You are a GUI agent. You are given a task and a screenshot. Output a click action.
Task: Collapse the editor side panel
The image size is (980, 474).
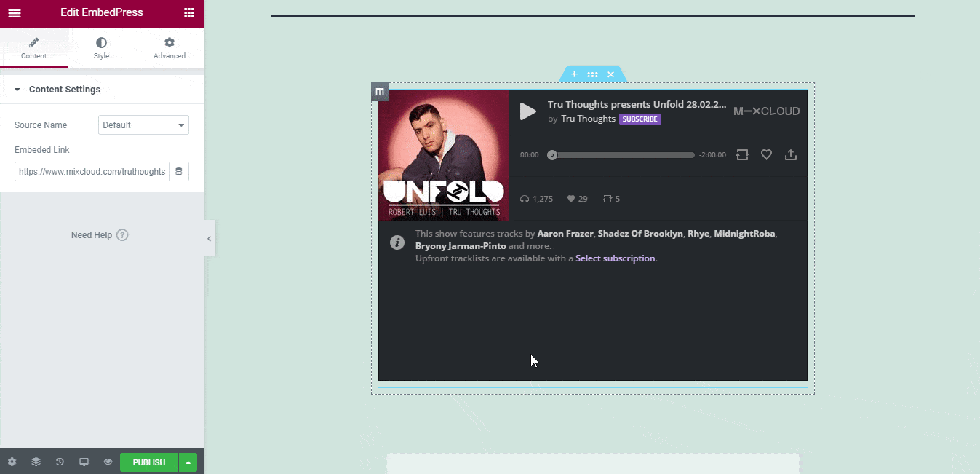(209, 238)
